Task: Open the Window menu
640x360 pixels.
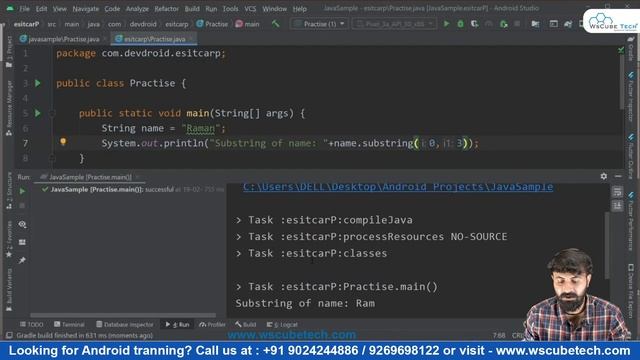Action: tap(274, 9)
